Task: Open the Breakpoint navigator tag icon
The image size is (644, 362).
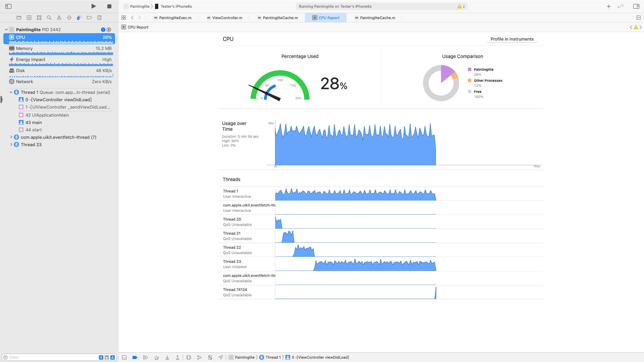Action: (89, 18)
